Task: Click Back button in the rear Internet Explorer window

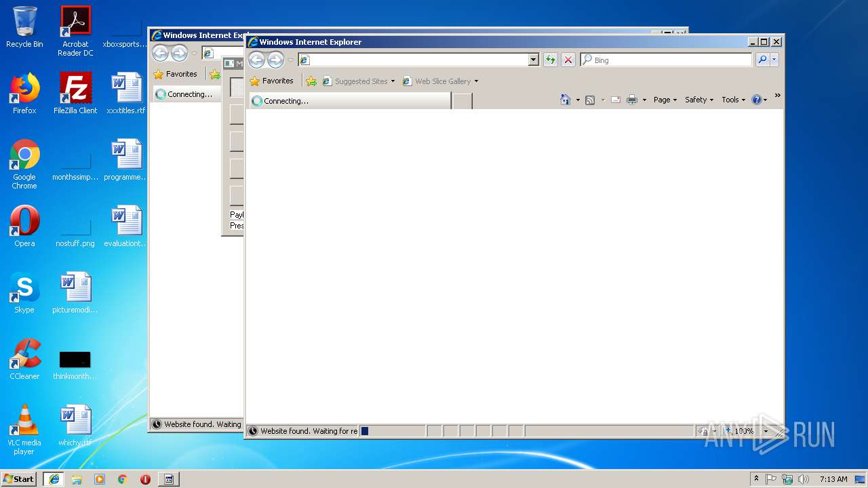Action: click(161, 53)
